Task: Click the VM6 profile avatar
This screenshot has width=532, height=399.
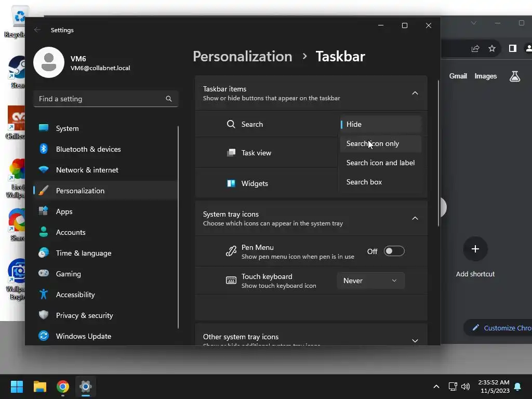Action: coord(49,62)
